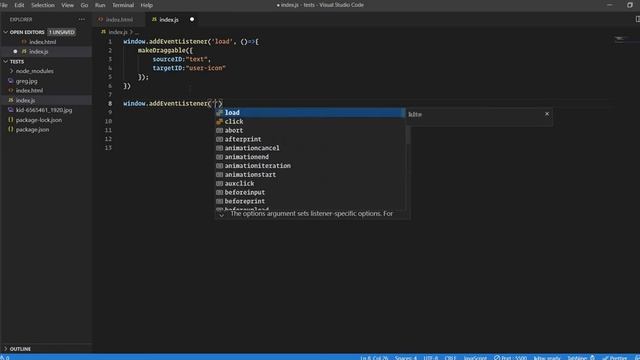Choose the 'afterprint' suggestion
Viewport: 640px width, 360px height.
[310, 139]
